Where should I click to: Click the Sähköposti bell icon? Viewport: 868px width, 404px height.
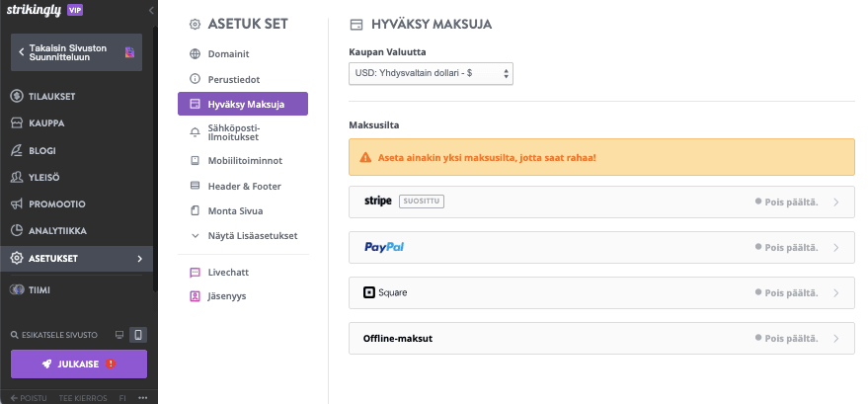[195, 132]
